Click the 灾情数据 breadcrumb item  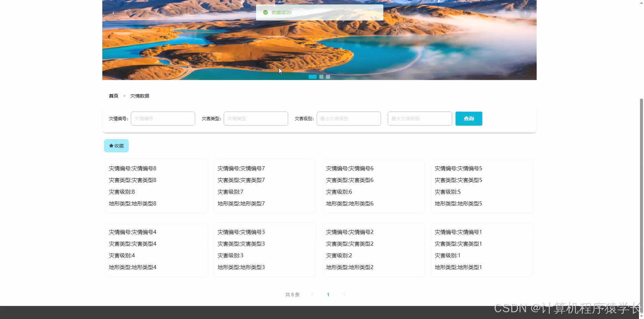coord(140,96)
